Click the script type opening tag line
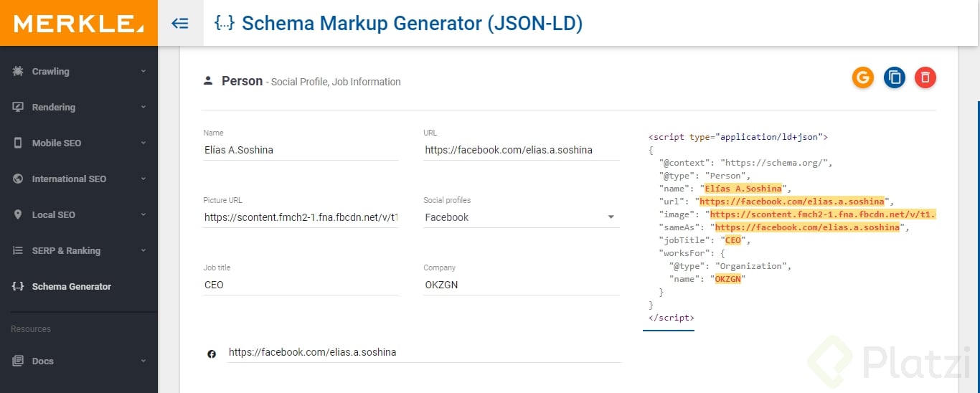The height and width of the screenshot is (393, 980). point(738,136)
